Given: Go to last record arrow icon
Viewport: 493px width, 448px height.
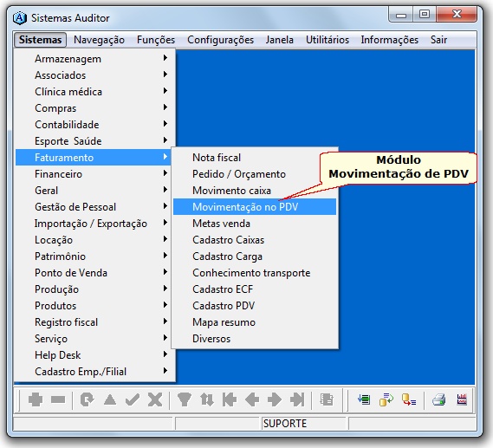Looking at the screenshot, I should click(297, 399).
